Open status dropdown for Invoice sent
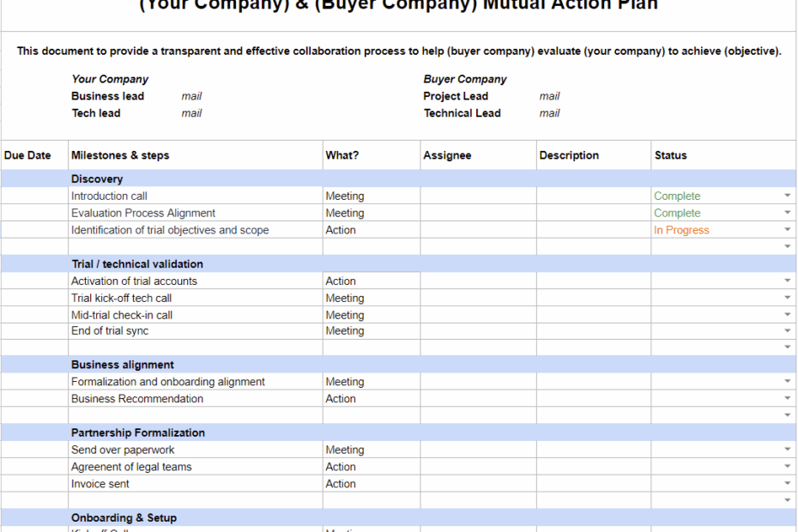 click(x=787, y=483)
